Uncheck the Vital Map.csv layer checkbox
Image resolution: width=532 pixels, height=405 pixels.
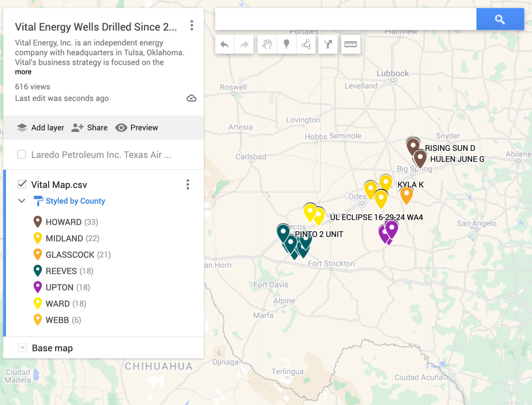click(22, 184)
